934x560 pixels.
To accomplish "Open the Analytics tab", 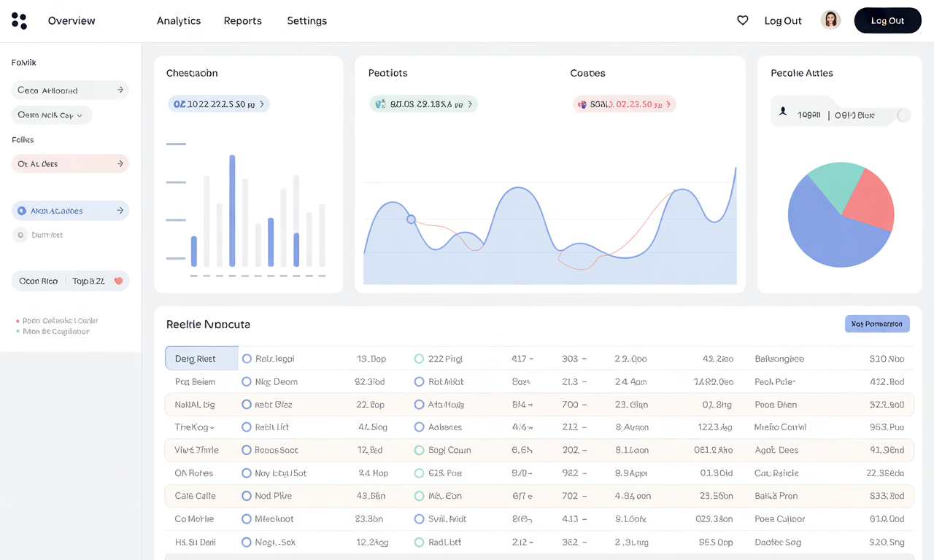I will coord(179,20).
